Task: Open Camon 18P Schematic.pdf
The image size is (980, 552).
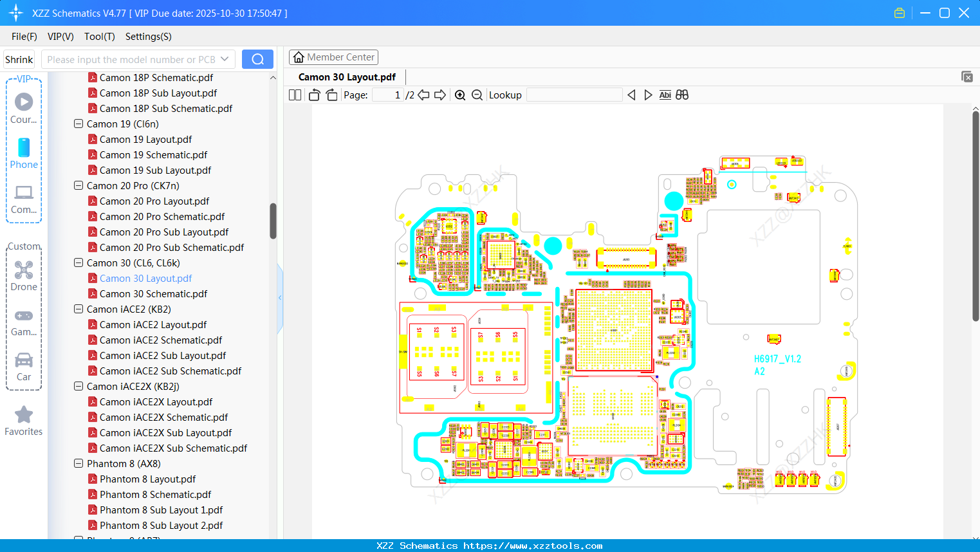Action: pos(156,77)
